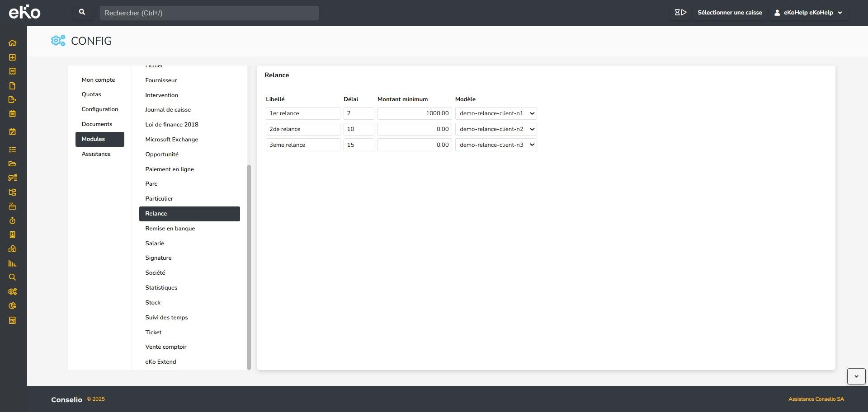The height and width of the screenshot is (412, 868).
Task: Start the hourglass timer in top bar
Action: (680, 13)
